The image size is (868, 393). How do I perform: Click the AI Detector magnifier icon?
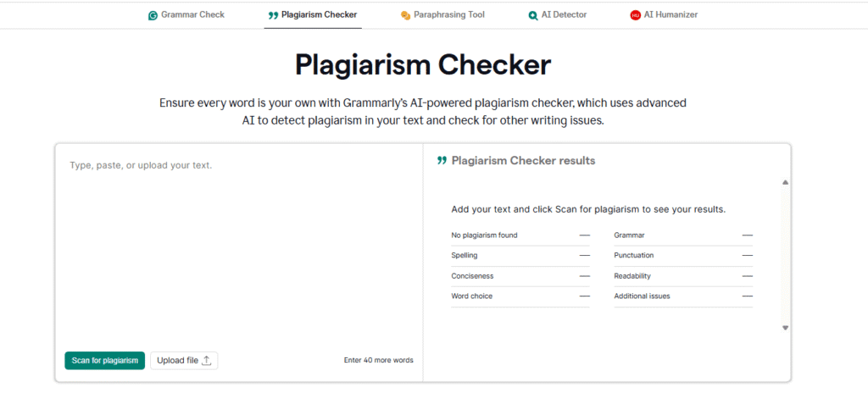coord(532,15)
